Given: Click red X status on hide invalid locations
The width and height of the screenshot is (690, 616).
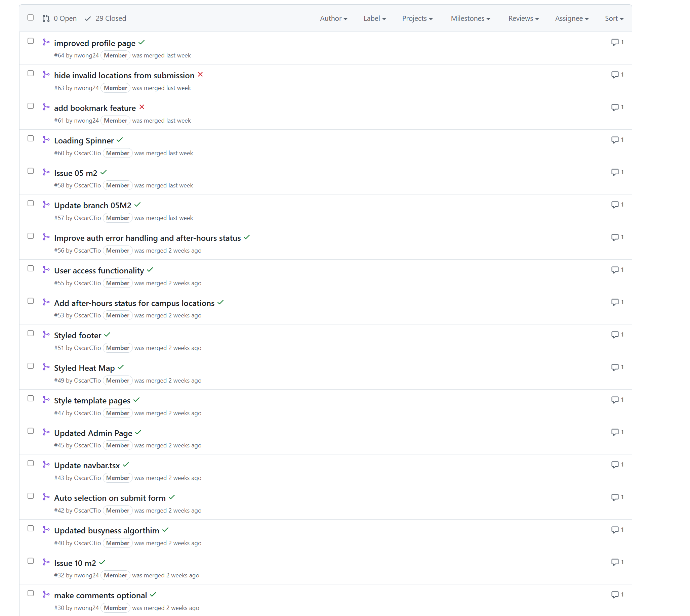Looking at the screenshot, I should point(201,75).
